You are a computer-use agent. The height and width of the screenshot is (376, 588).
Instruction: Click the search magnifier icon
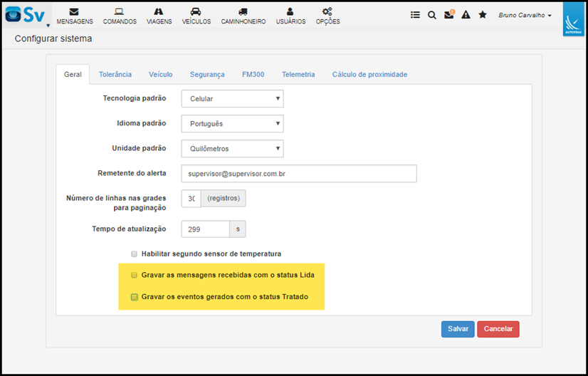point(432,15)
